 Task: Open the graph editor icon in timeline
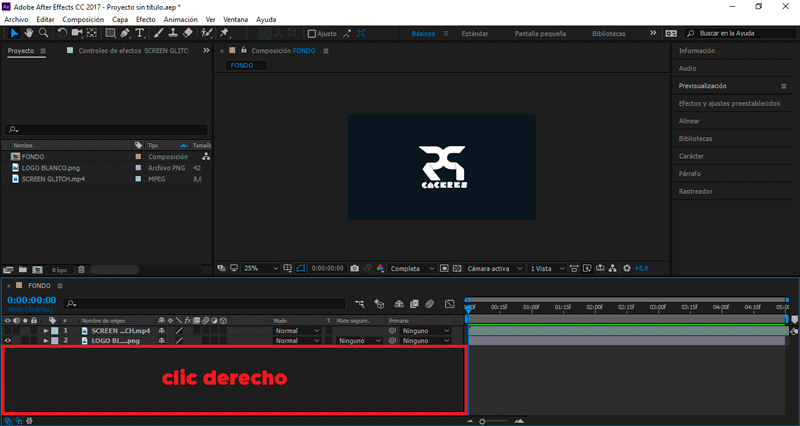[x=449, y=304]
